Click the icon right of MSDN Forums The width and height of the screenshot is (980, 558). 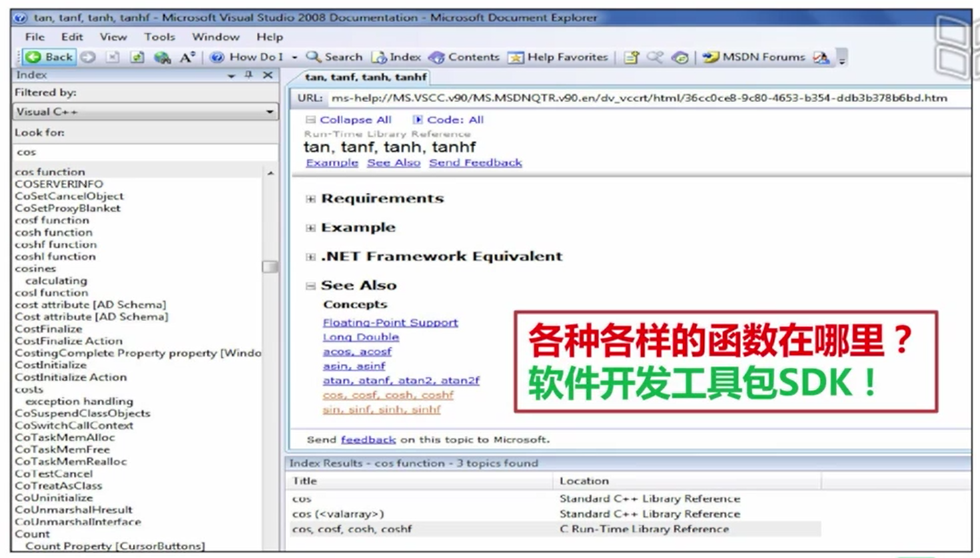pos(821,57)
